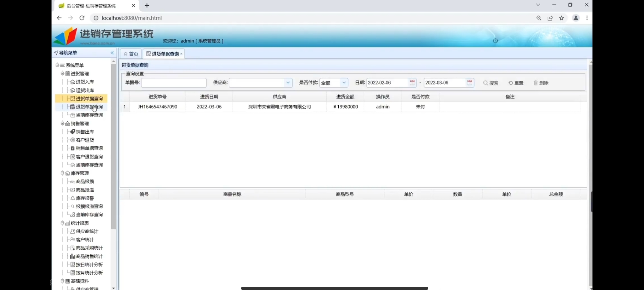
Task: Focus the 单据号 input field
Action: pyautogui.click(x=174, y=83)
